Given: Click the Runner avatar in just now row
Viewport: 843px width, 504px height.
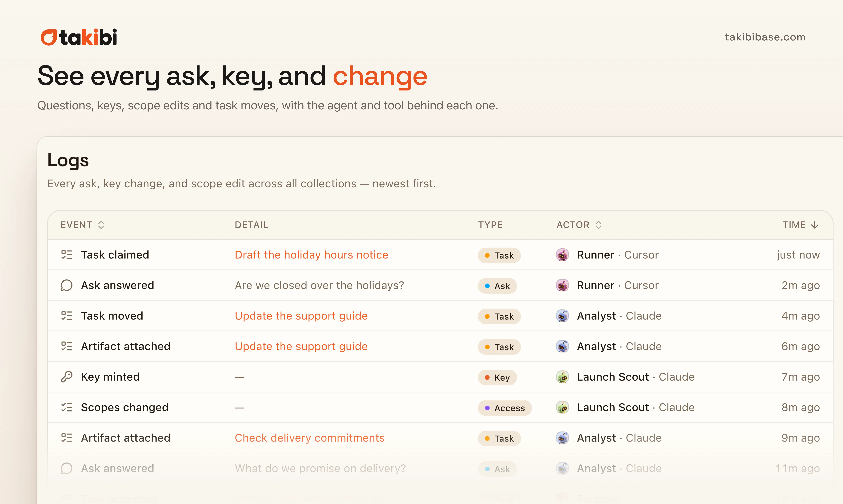Looking at the screenshot, I should pos(563,255).
